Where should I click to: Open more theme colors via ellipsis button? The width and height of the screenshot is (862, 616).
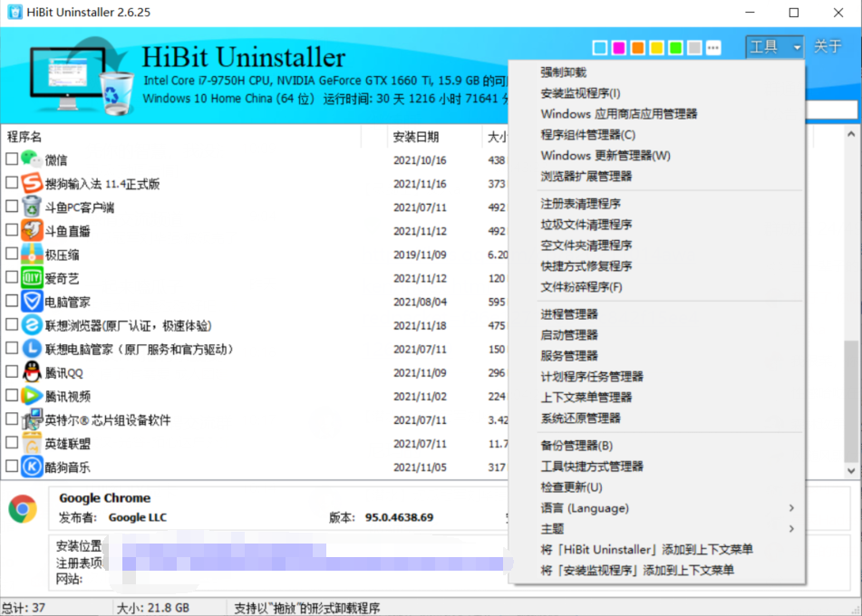(x=713, y=48)
